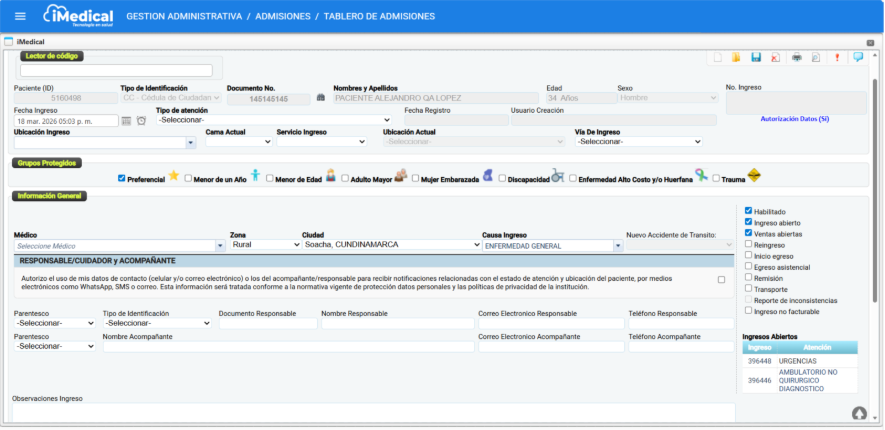Click the delete document red X icon
Screen dimensions: 885x430
click(775, 58)
